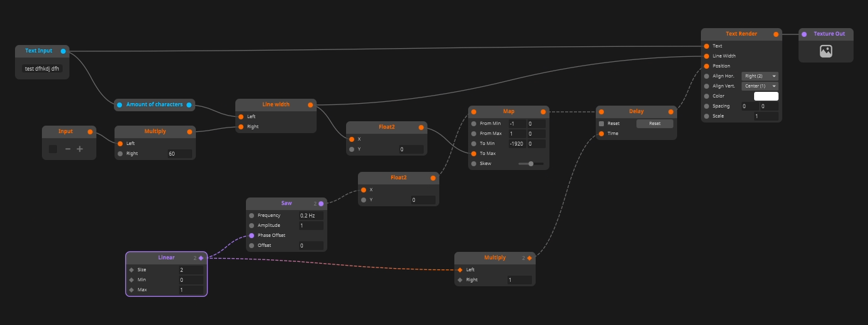Image resolution: width=868 pixels, height=325 pixels.
Task: Click the Delay node's orange output port
Action: pyautogui.click(x=671, y=111)
